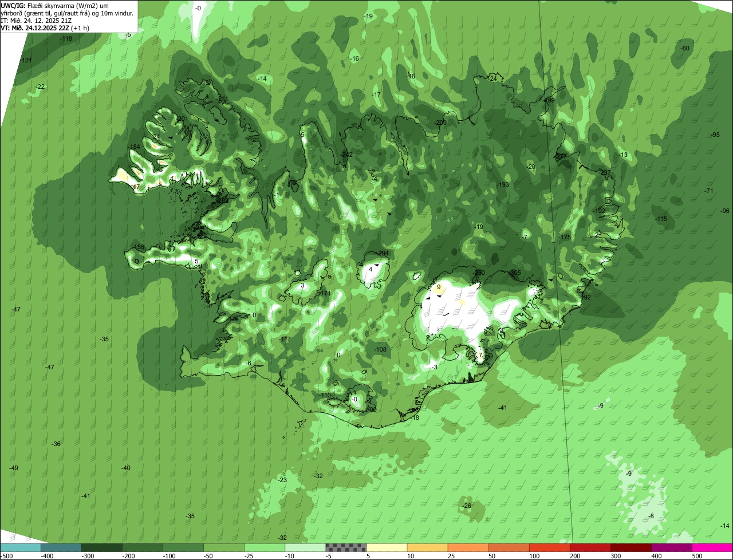
Task: Click the purple 400 to 500 legend swatch
Action: pyautogui.click(x=672, y=547)
